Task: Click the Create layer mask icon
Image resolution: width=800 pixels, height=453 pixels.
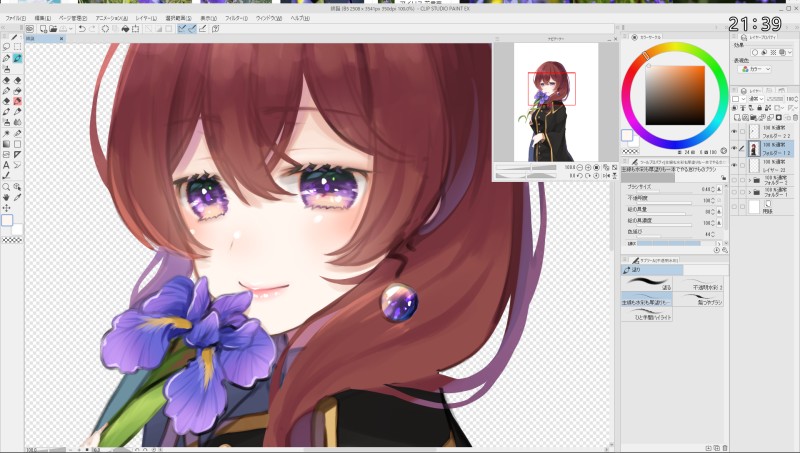Action: pos(779,117)
